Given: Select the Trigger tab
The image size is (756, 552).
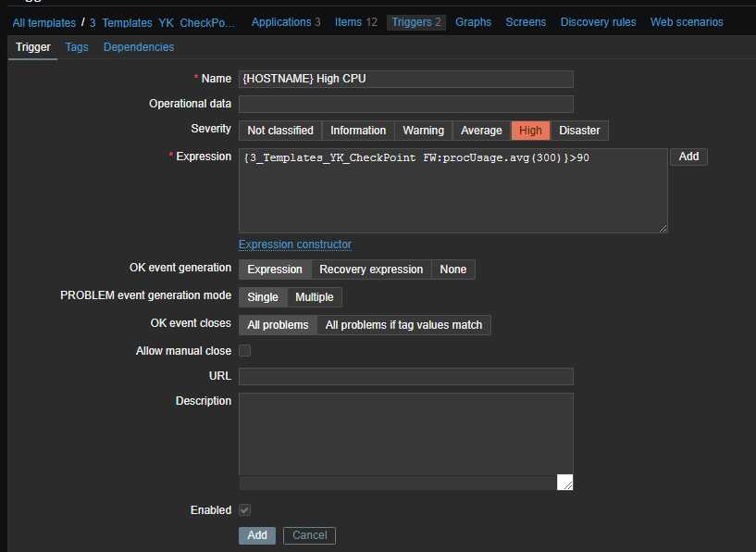Looking at the screenshot, I should [x=32, y=47].
